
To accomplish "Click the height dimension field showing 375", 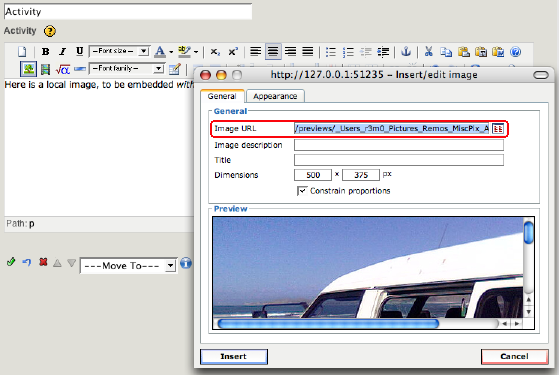I will click(361, 175).
